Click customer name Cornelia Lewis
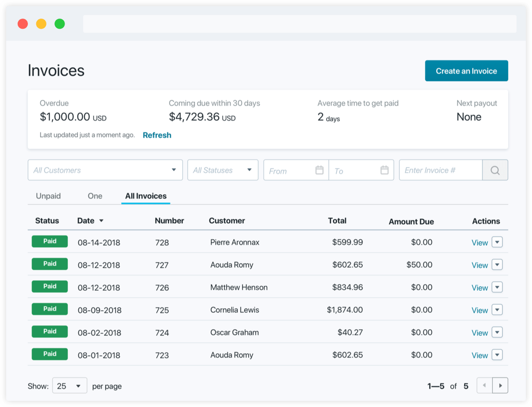 pyautogui.click(x=234, y=310)
